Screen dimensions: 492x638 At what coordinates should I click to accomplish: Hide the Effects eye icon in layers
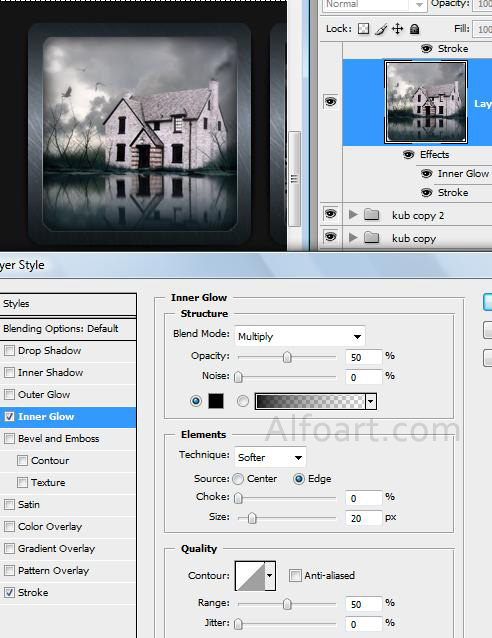tap(408, 155)
